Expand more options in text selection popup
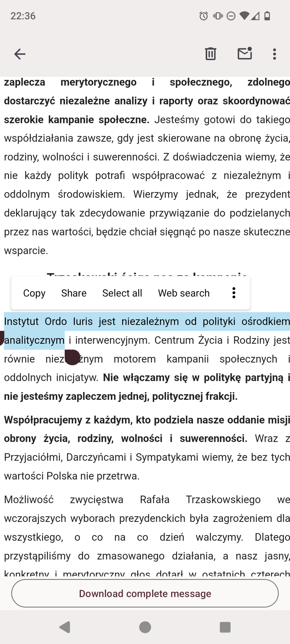 (x=234, y=293)
